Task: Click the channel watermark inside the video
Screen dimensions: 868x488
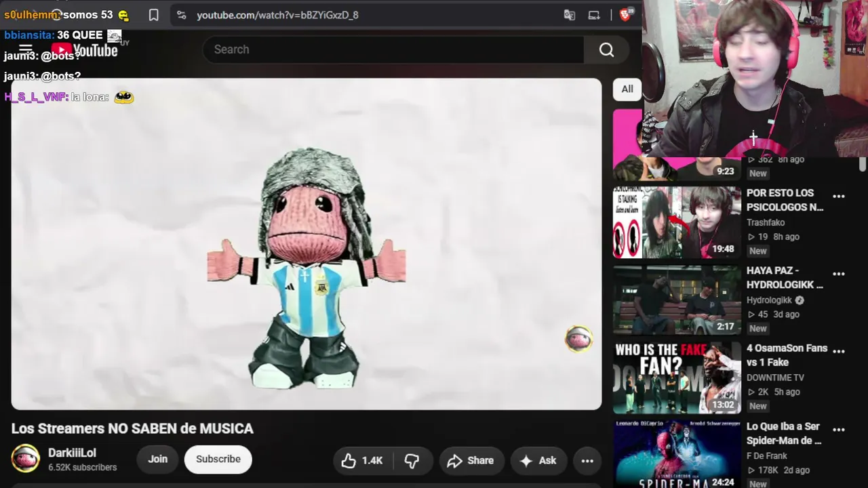Action: tap(578, 339)
